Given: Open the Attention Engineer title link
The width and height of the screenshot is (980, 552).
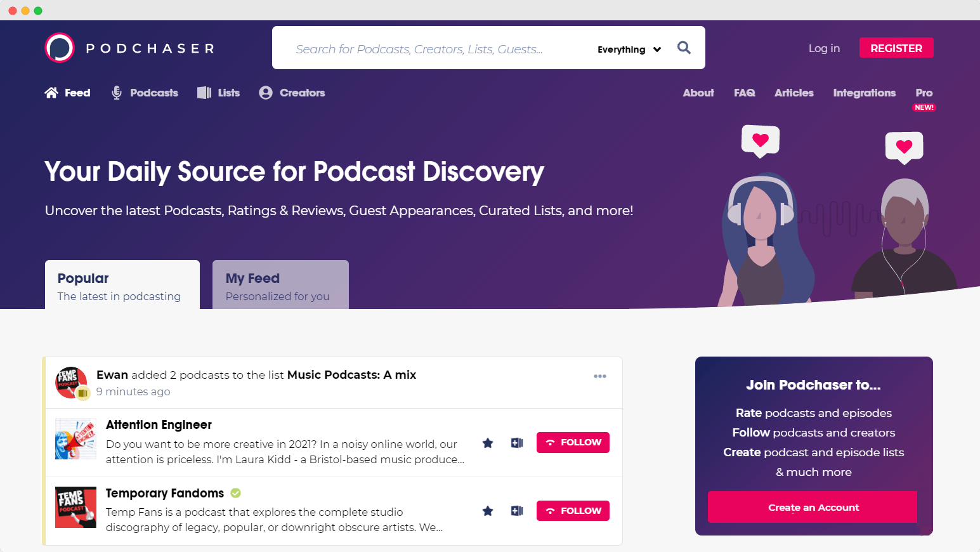Looking at the screenshot, I should click(159, 424).
